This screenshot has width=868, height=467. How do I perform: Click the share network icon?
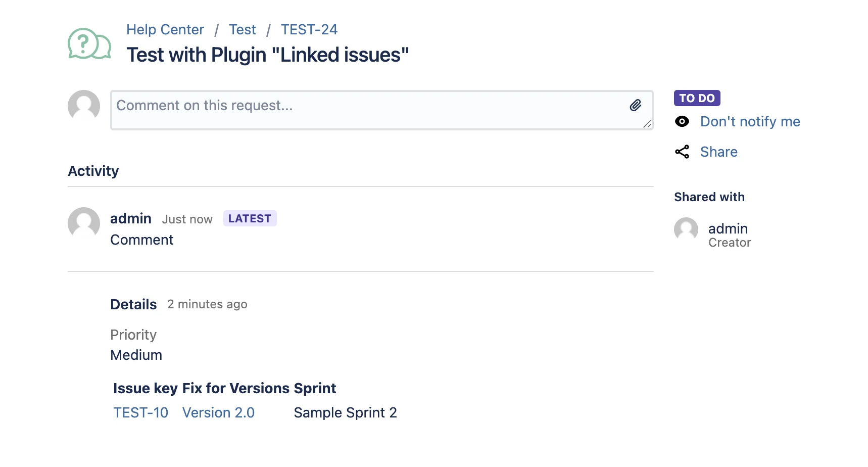[682, 152]
